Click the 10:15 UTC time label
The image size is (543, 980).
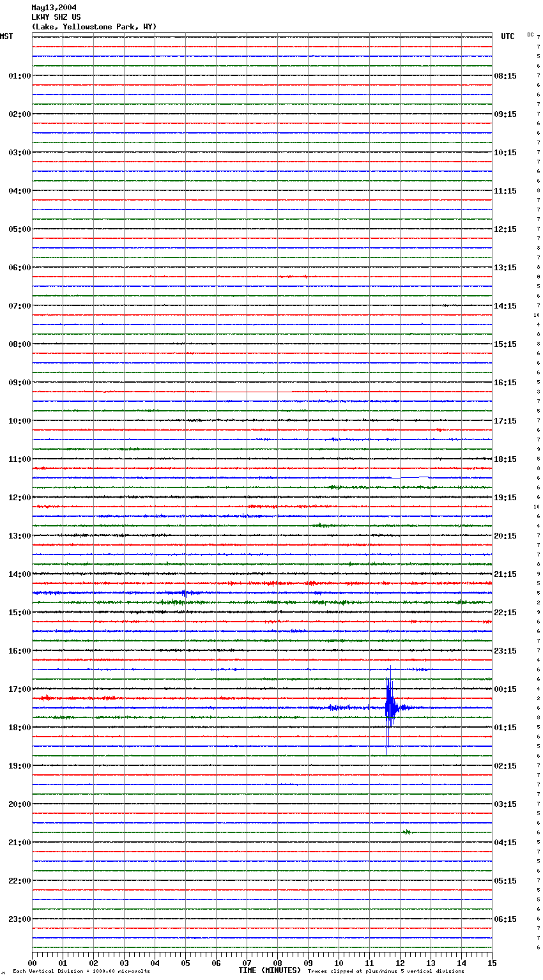tap(505, 153)
